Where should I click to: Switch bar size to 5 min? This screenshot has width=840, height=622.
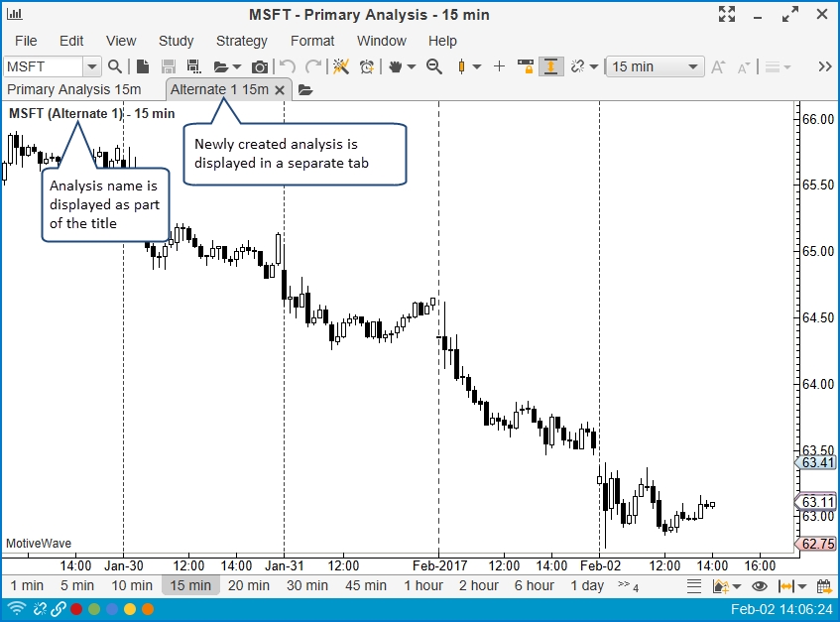tap(77, 585)
